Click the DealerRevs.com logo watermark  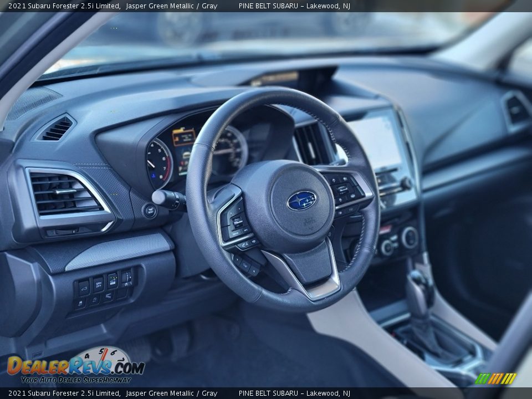click(x=75, y=366)
